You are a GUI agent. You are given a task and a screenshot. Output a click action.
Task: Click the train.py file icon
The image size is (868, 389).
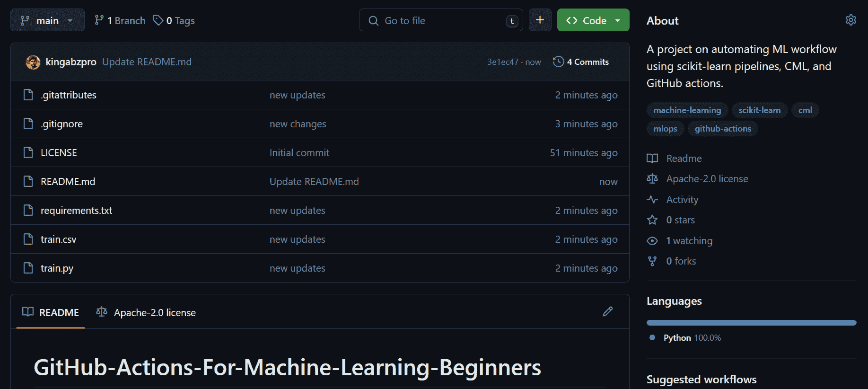pyautogui.click(x=28, y=268)
